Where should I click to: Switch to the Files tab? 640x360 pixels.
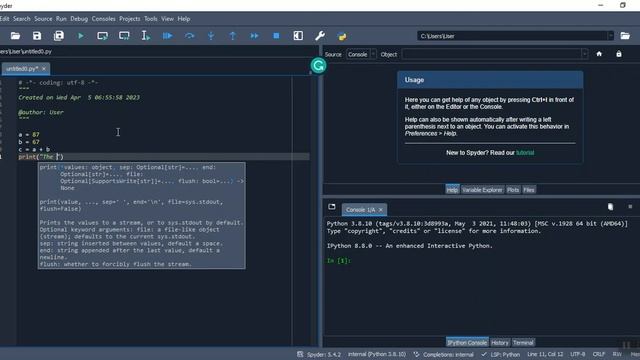coord(529,190)
